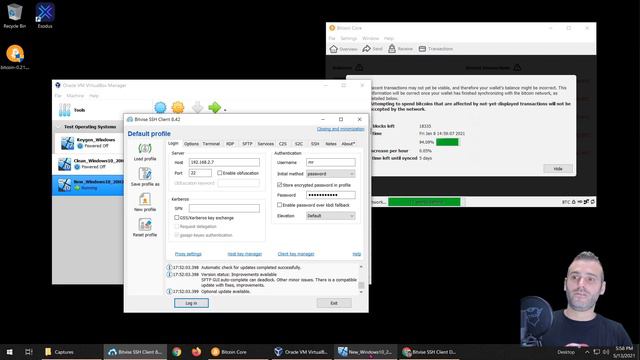
Task: Click the Task View taskbar icon
Action: (29, 352)
